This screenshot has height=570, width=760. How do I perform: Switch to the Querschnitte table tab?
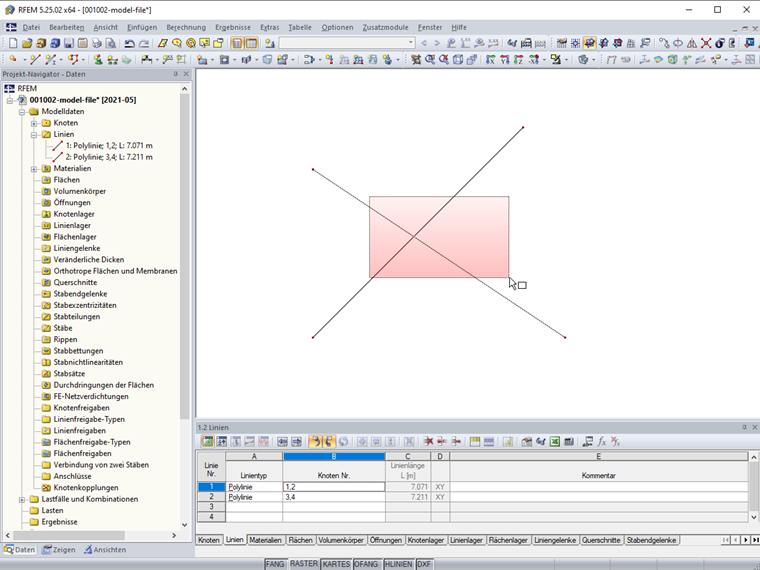601,540
